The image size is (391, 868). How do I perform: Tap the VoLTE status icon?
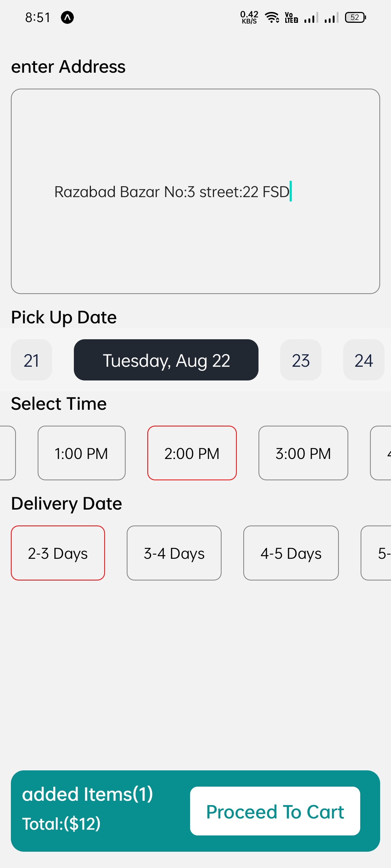click(x=291, y=17)
